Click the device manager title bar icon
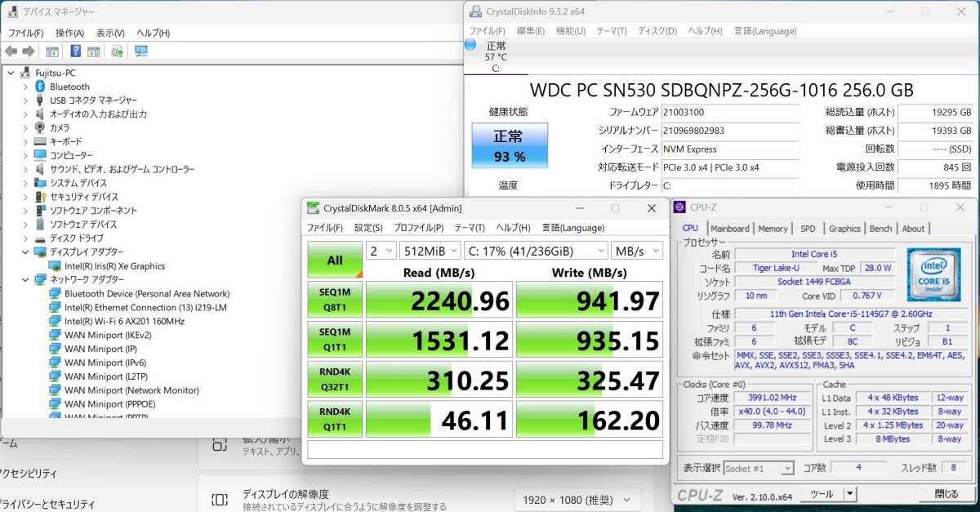Image resolution: width=980 pixels, height=512 pixels. pos(12,11)
